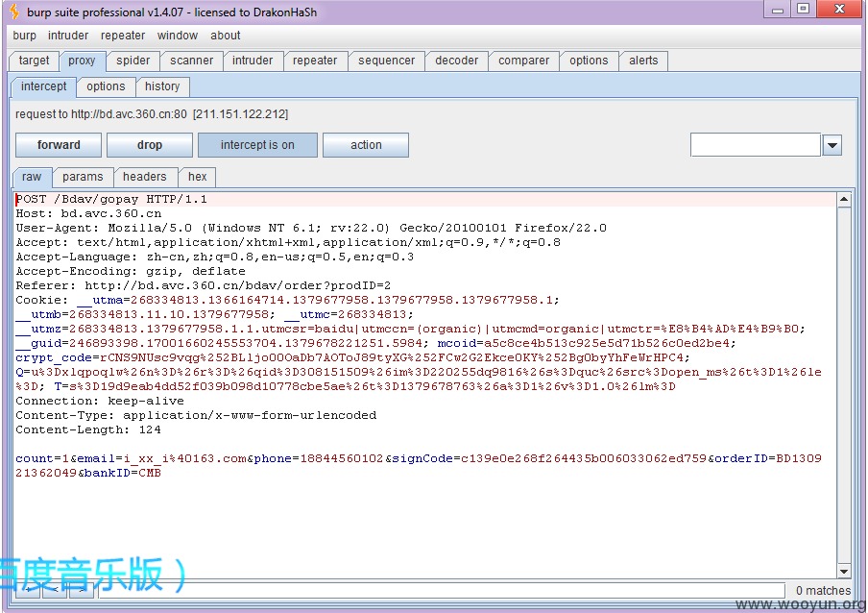Go to the repeater tool tab

(x=315, y=61)
